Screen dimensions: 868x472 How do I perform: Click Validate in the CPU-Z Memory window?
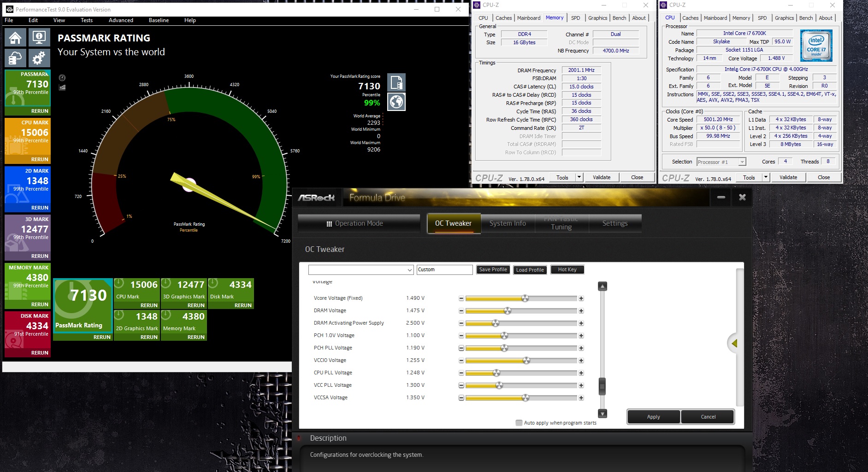(x=602, y=177)
